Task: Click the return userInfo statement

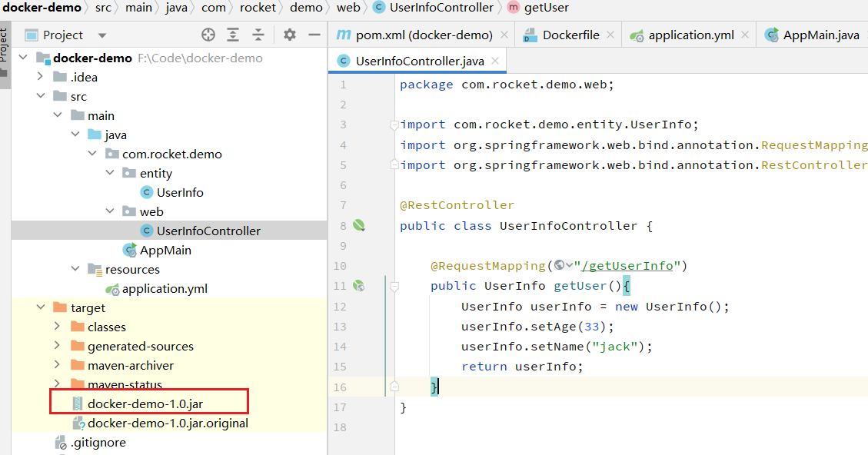Action: click(522, 367)
